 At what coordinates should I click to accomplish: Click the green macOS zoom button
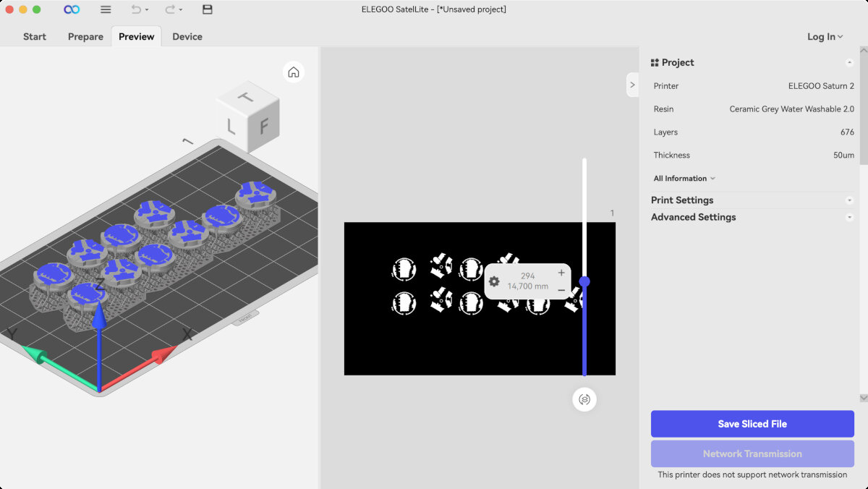click(x=37, y=9)
